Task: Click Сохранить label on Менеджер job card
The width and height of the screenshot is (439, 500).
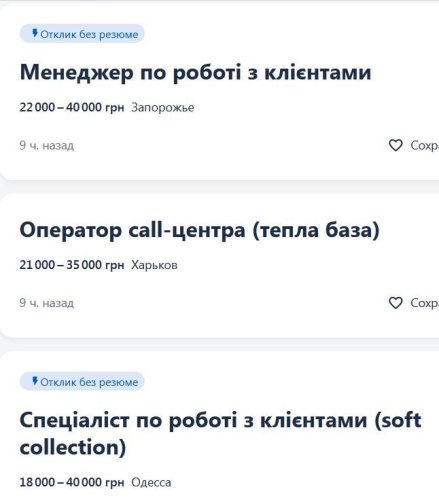Action: pyautogui.click(x=425, y=146)
